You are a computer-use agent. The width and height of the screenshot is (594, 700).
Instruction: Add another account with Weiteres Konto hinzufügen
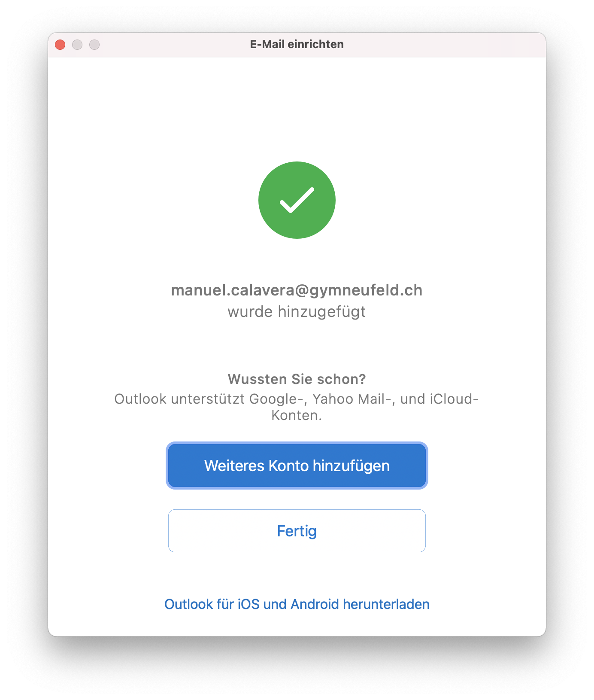tap(297, 466)
